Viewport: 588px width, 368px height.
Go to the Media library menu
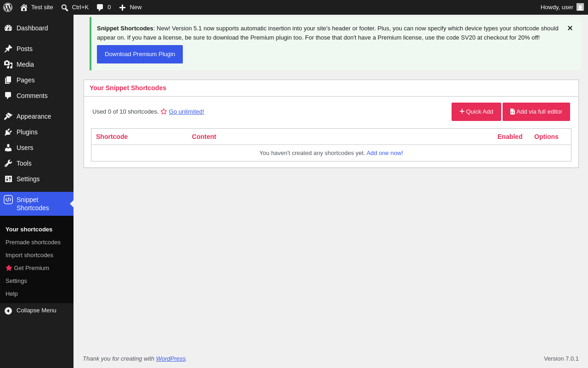37,64
